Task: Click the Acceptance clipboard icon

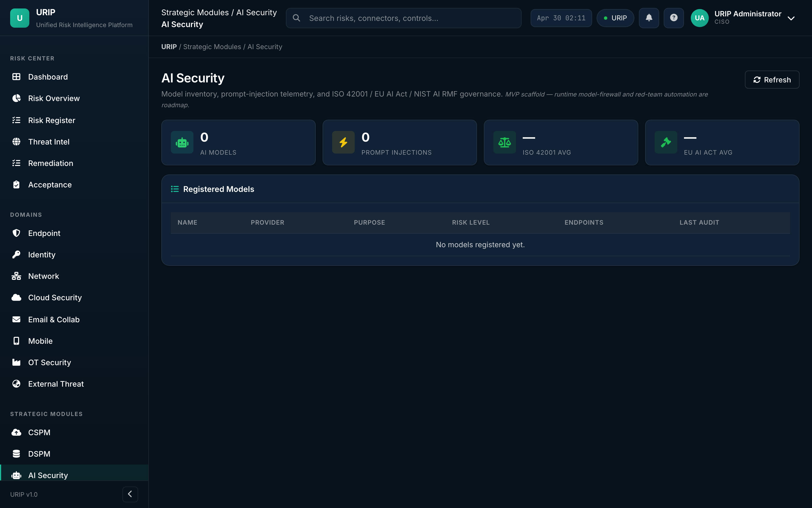Action: [x=16, y=185]
